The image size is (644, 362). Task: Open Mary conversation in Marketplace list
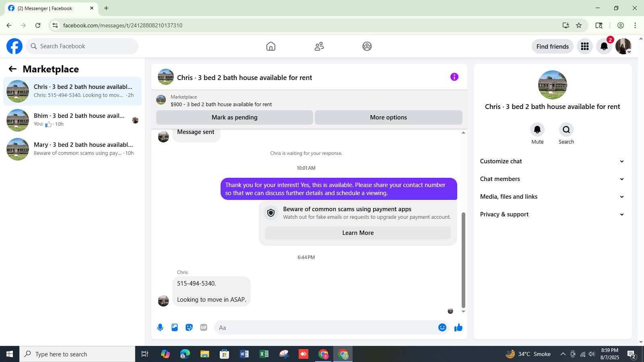[72, 149]
